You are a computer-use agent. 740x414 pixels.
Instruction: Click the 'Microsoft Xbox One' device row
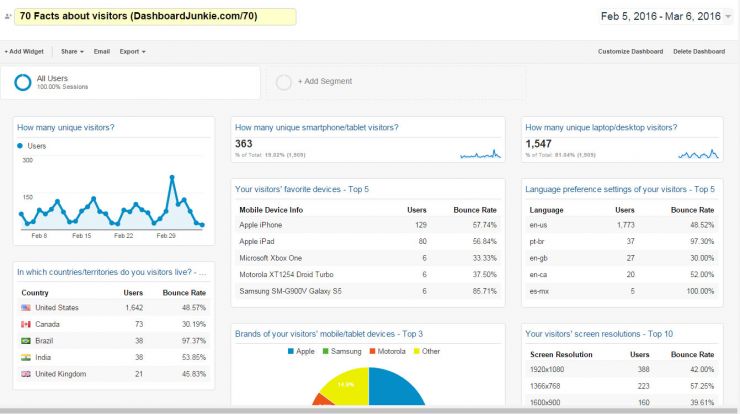coord(368,258)
